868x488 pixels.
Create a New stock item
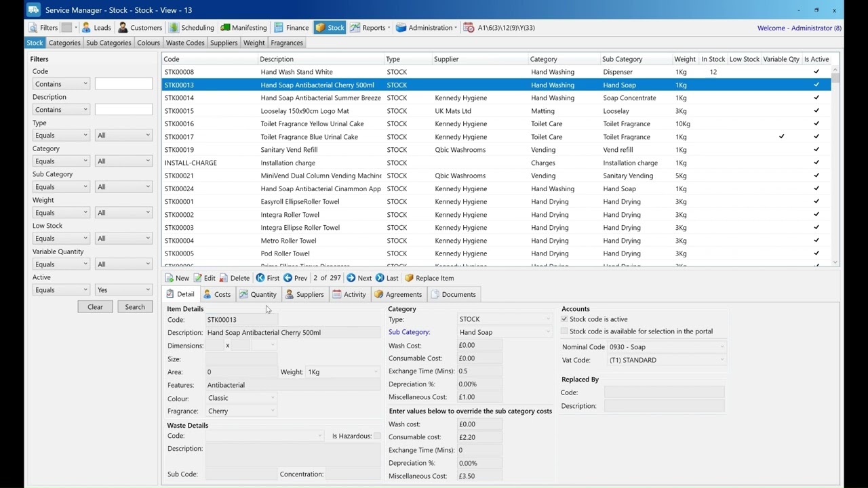[x=177, y=278]
